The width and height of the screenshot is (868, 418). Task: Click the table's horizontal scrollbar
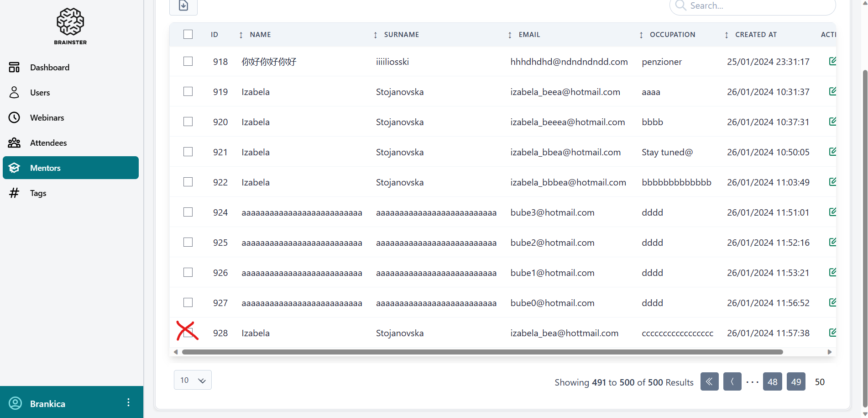[x=482, y=352]
